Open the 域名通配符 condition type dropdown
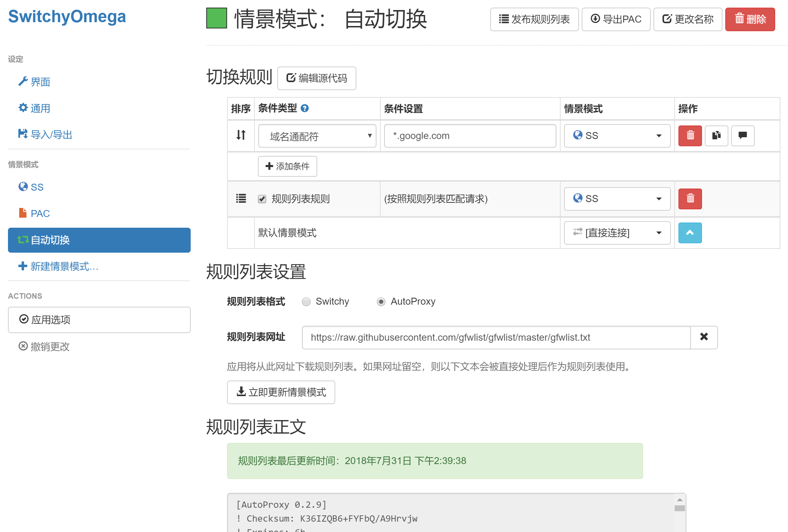 coord(317,136)
